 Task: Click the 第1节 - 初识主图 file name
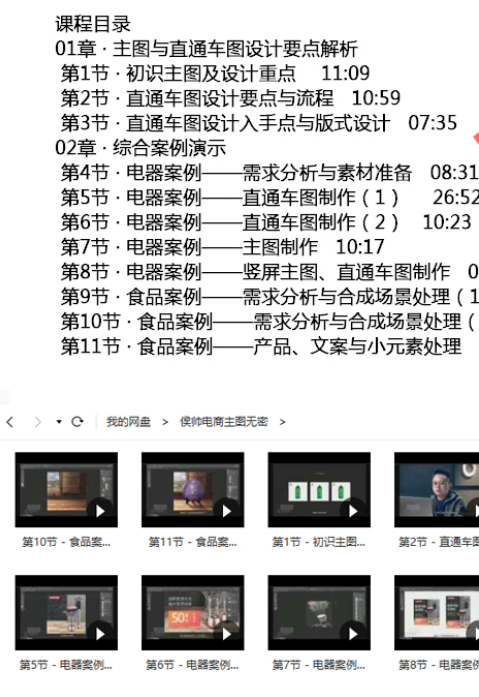pyautogui.click(x=319, y=542)
